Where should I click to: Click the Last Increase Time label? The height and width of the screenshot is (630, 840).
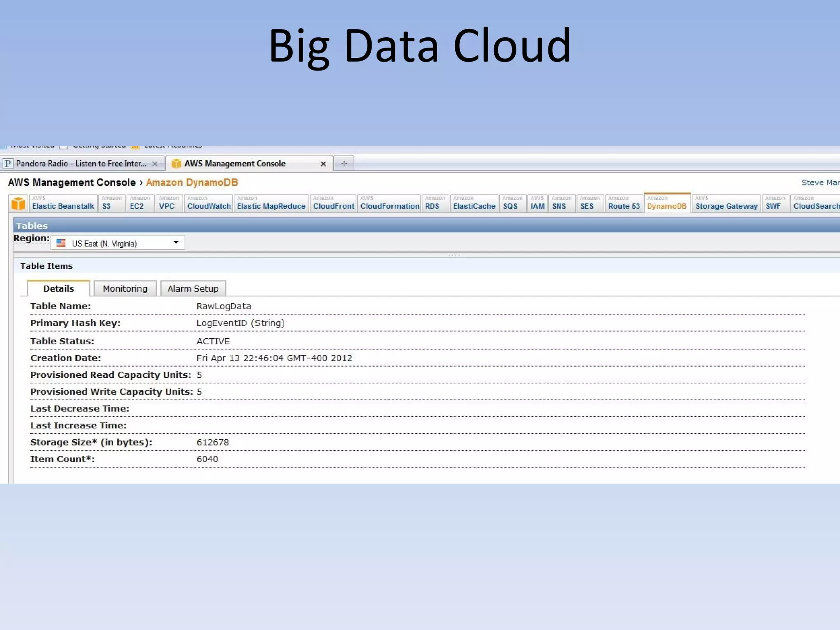pos(78,425)
